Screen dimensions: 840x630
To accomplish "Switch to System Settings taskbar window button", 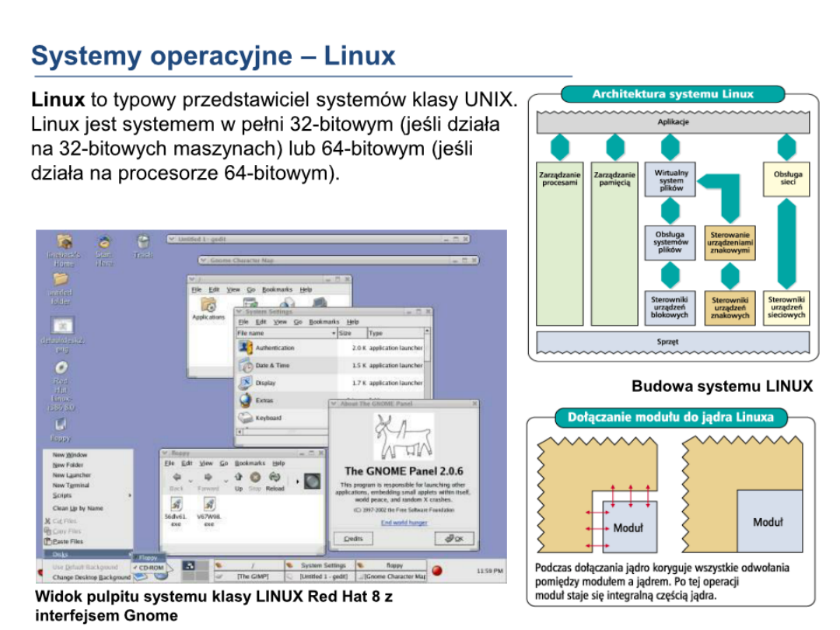I will [318, 565].
